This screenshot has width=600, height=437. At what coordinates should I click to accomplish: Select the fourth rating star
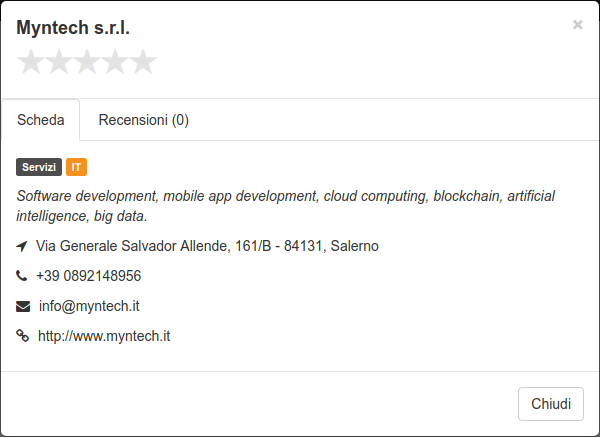(115, 61)
